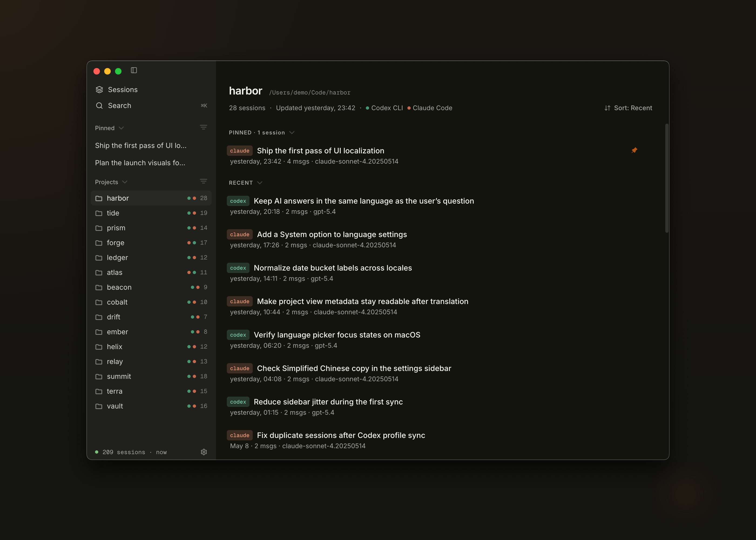Open 'Fix duplicate sessions after Codex profile sync'
The height and width of the screenshot is (540, 756).
[x=341, y=435]
